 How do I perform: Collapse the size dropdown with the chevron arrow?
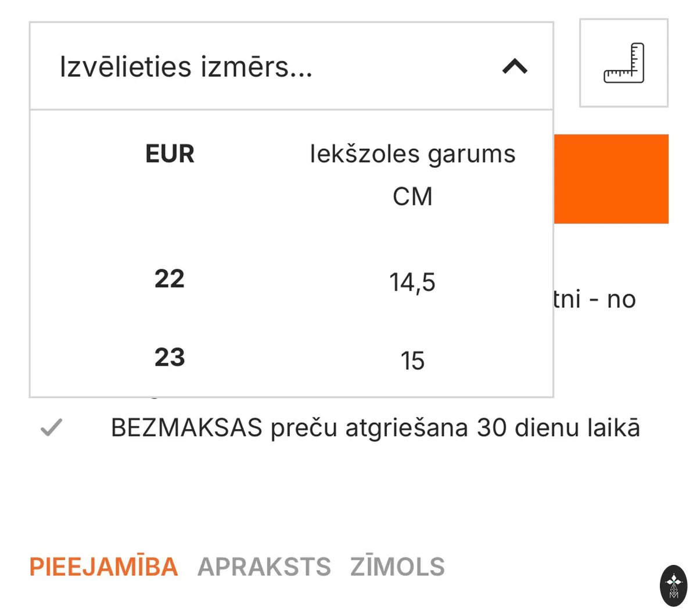[515, 66]
